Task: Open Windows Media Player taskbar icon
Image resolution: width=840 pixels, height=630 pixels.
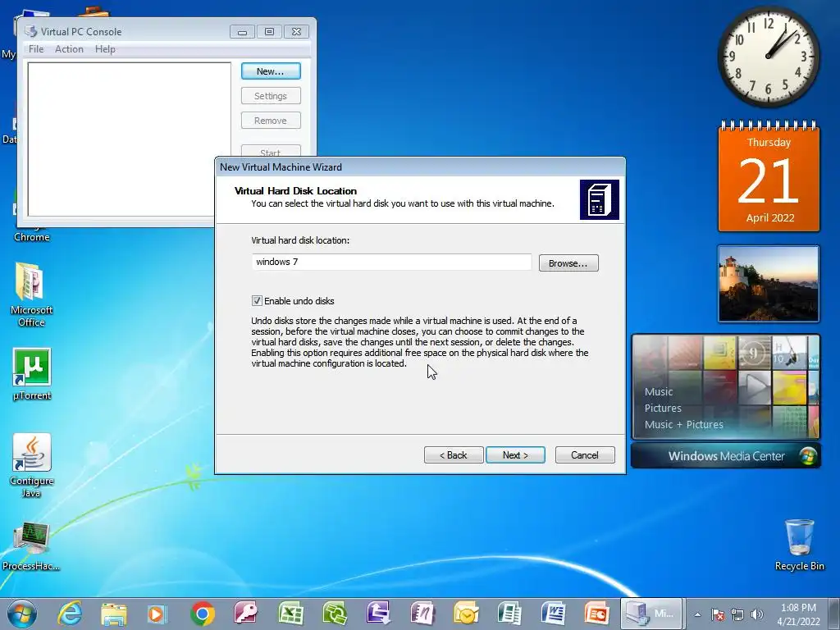Action: tap(157, 614)
